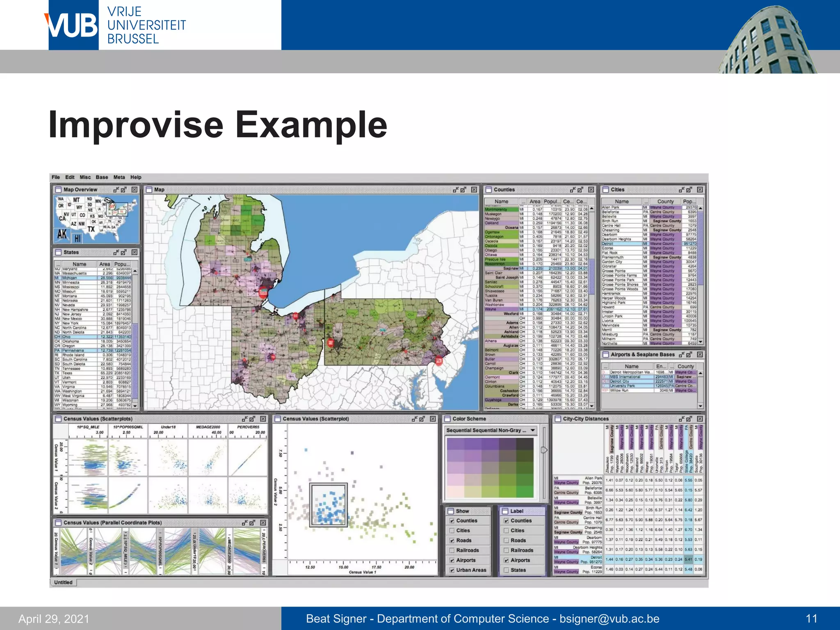Click the Color Scheme panel window icon
Image resolution: width=840 pixels, height=630 pixels.
click(x=447, y=419)
